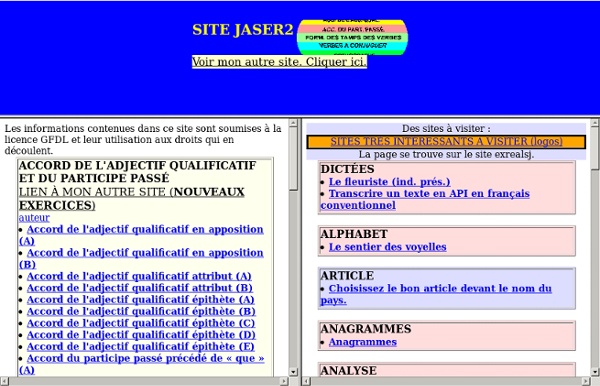Click right pane vertical scrollbar up arrow
This screenshot has width=600, height=386.
595,123
